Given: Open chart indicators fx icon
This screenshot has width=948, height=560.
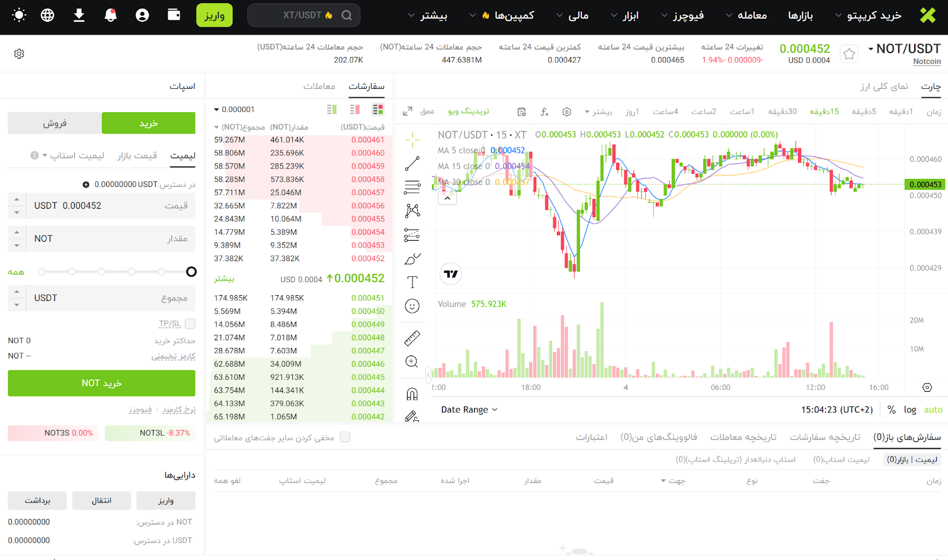Looking at the screenshot, I should coord(545,111).
